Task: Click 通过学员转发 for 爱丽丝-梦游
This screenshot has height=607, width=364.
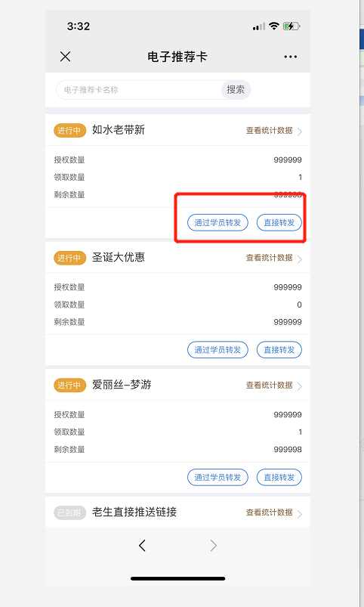Action: click(x=217, y=477)
